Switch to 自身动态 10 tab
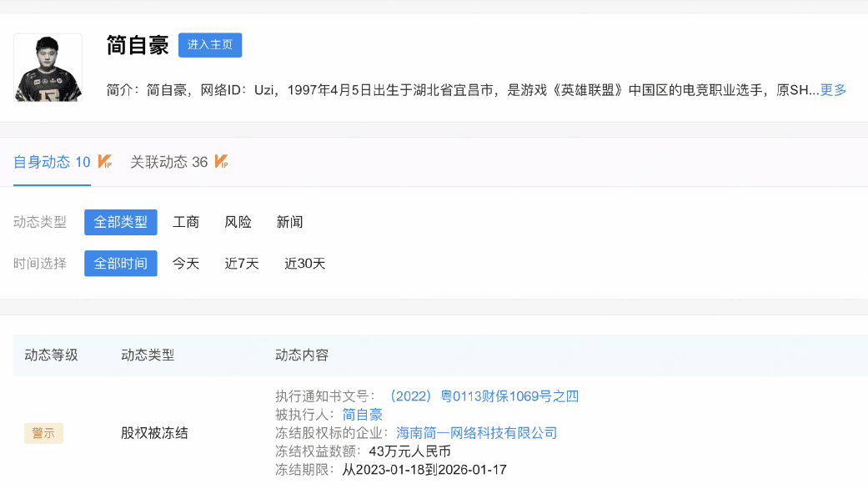868x489 pixels. click(x=52, y=162)
